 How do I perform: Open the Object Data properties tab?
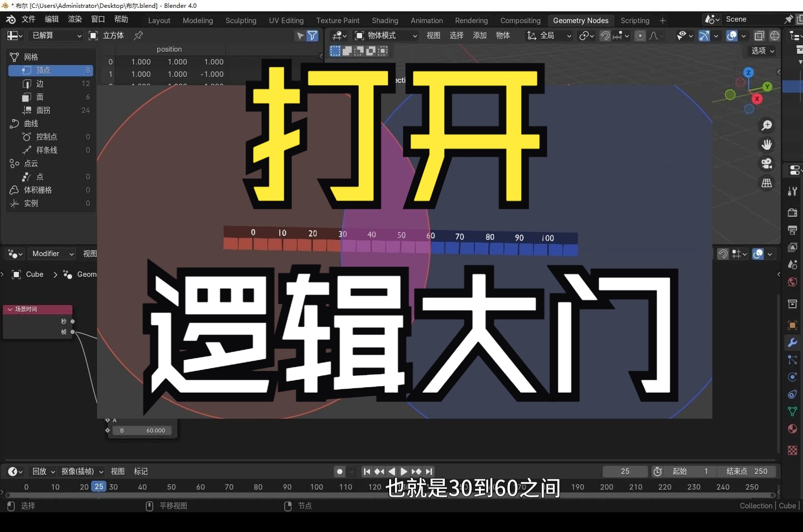(x=792, y=411)
